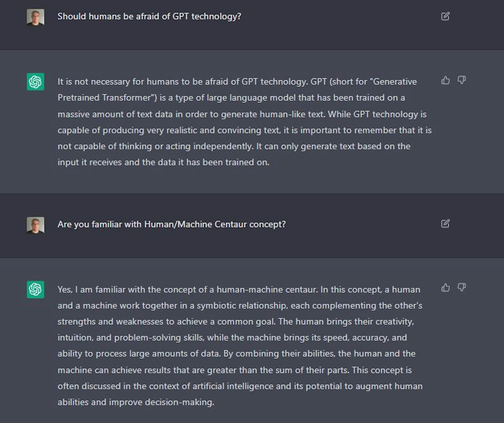Click the 'Should humans be afraid' question text
The image size is (504, 423).
click(150, 16)
